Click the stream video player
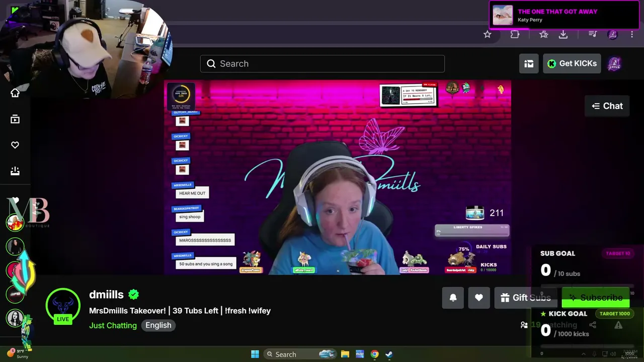644x362 pixels. point(338,177)
